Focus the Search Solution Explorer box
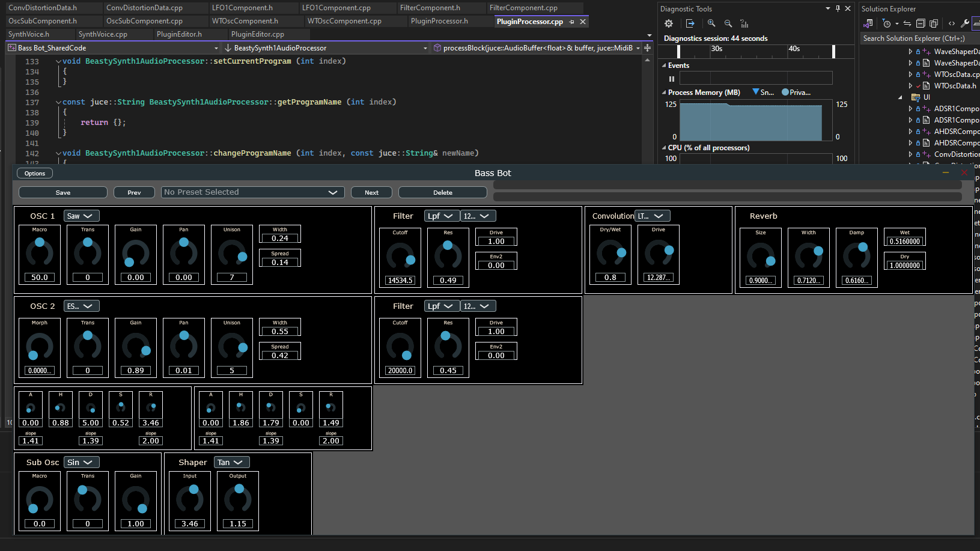Image resolution: width=980 pixels, height=551 pixels. point(919,38)
